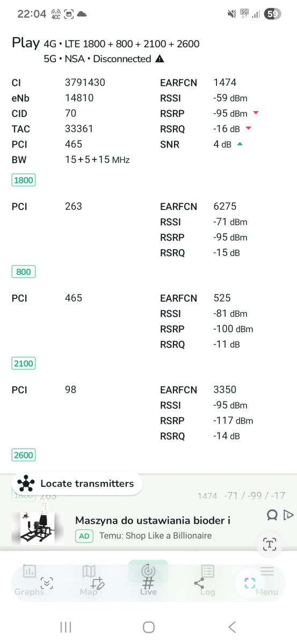
Task: Tap the crop edit screenshot icon
Action: point(97,583)
